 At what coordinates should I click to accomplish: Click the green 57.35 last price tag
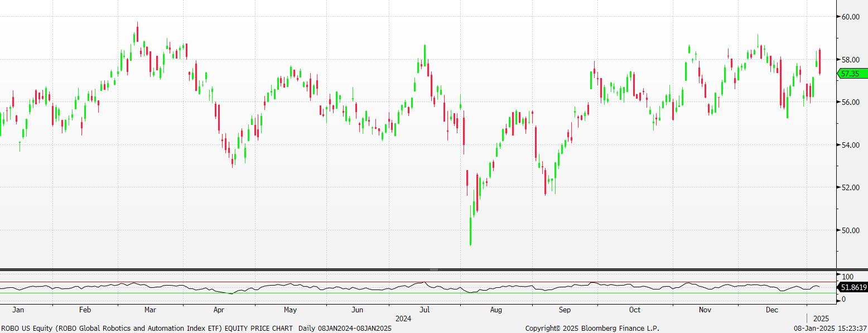pyautogui.click(x=852, y=74)
